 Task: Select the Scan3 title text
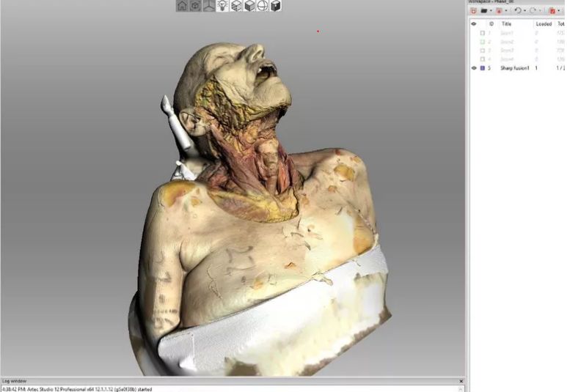coord(507,51)
